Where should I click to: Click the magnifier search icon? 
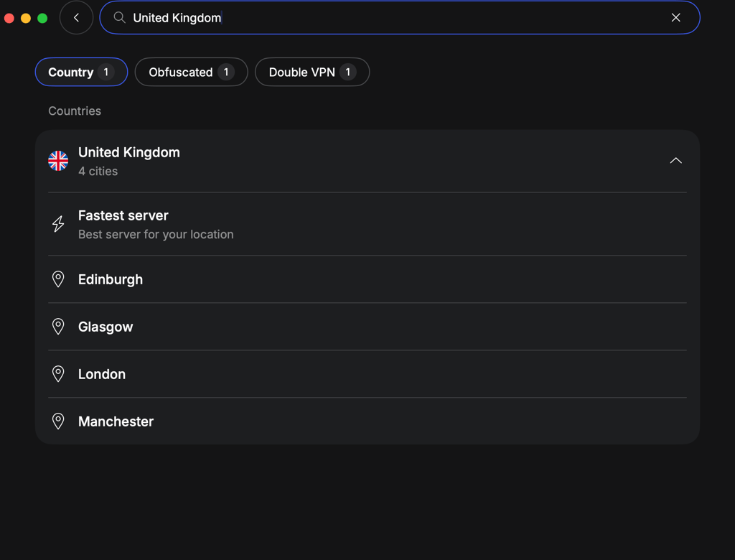click(120, 18)
